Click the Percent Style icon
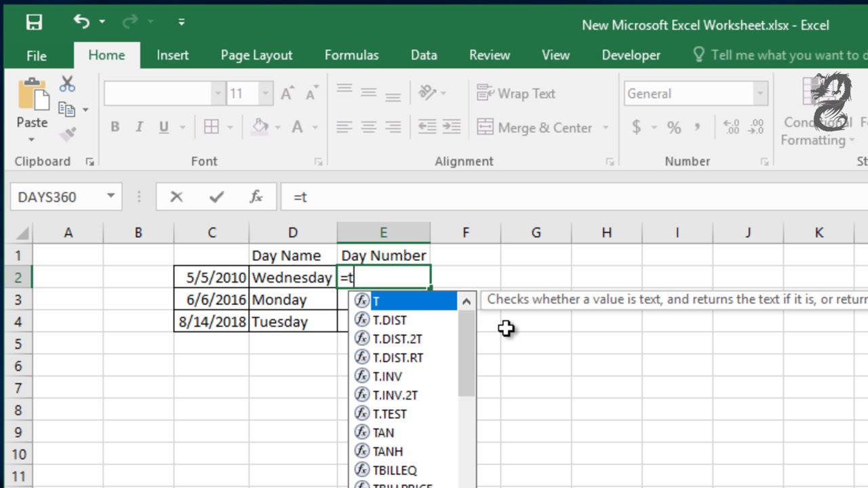Viewport: 868px width, 488px height. 673,127
